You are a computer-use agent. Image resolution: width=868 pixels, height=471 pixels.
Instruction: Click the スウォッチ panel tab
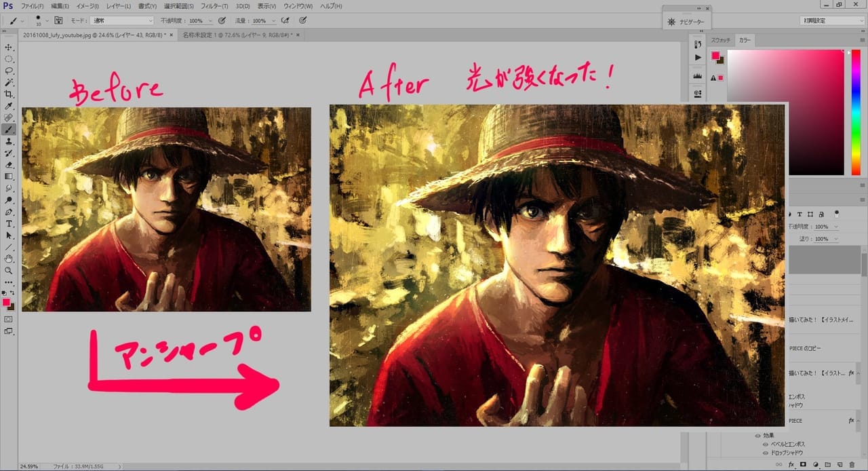(721, 41)
